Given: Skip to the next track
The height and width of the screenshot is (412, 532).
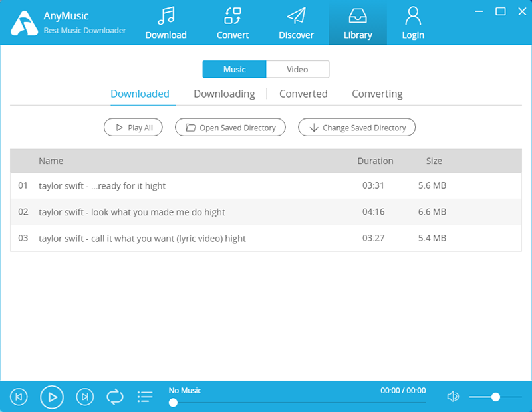Looking at the screenshot, I should tap(85, 397).
